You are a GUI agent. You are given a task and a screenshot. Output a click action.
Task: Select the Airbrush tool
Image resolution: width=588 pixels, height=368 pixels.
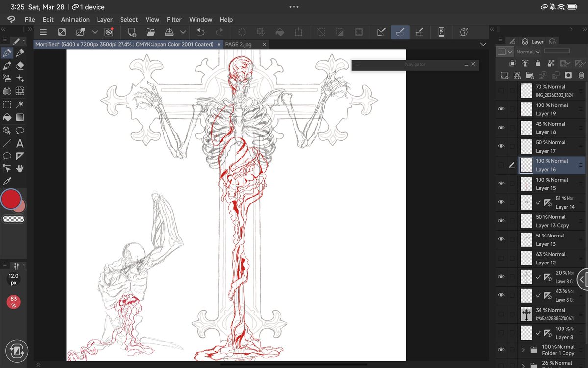(7, 78)
